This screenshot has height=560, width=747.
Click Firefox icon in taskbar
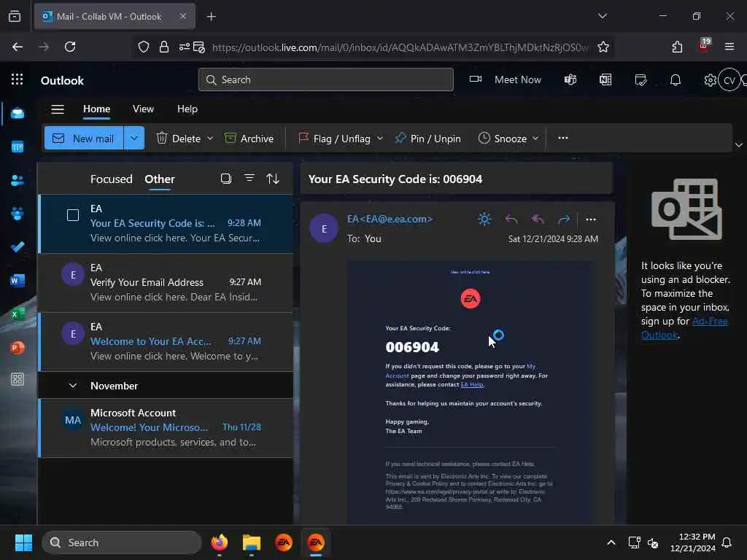[219, 542]
